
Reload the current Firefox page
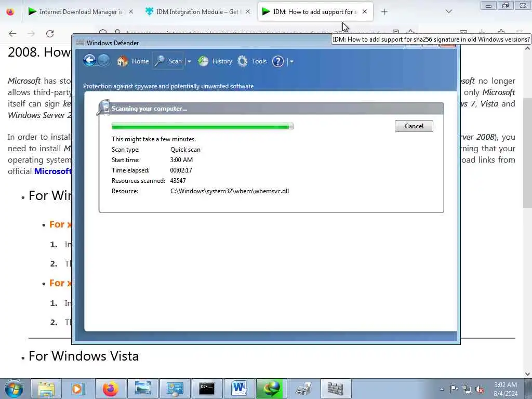[x=50, y=33]
